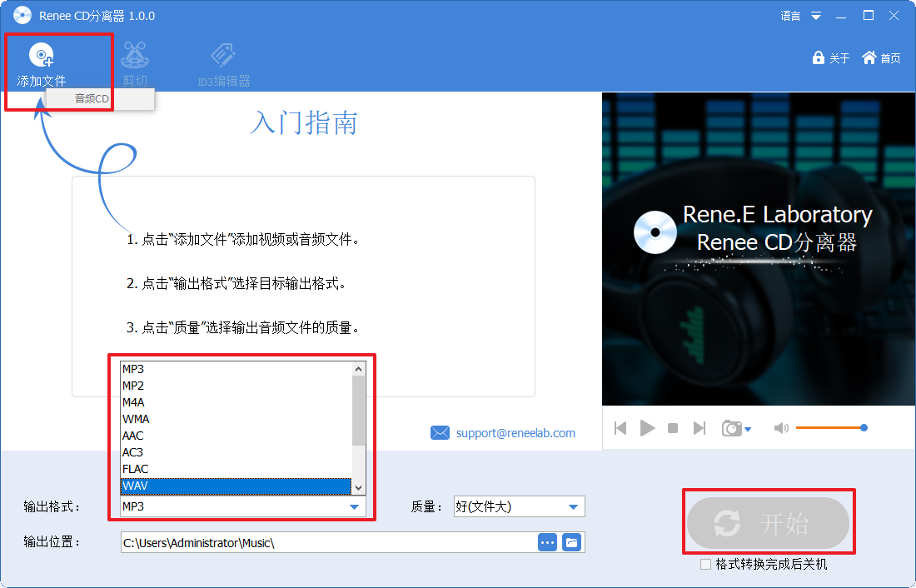Click the Add File disc icon
Image resolution: width=916 pixels, height=588 pixels.
click(x=41, y=56)
